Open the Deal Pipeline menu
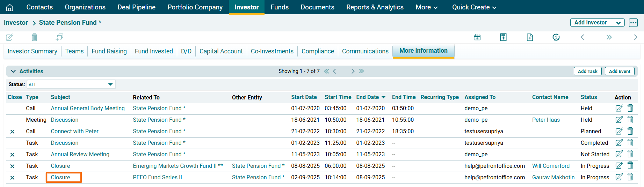The height and width of the screenshot is (187, 644). 136,7
